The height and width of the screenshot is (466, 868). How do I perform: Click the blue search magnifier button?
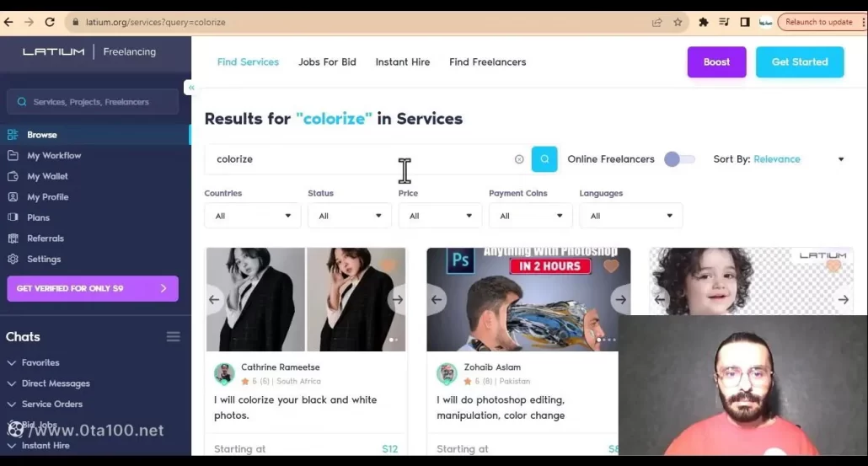coord(544,158)
